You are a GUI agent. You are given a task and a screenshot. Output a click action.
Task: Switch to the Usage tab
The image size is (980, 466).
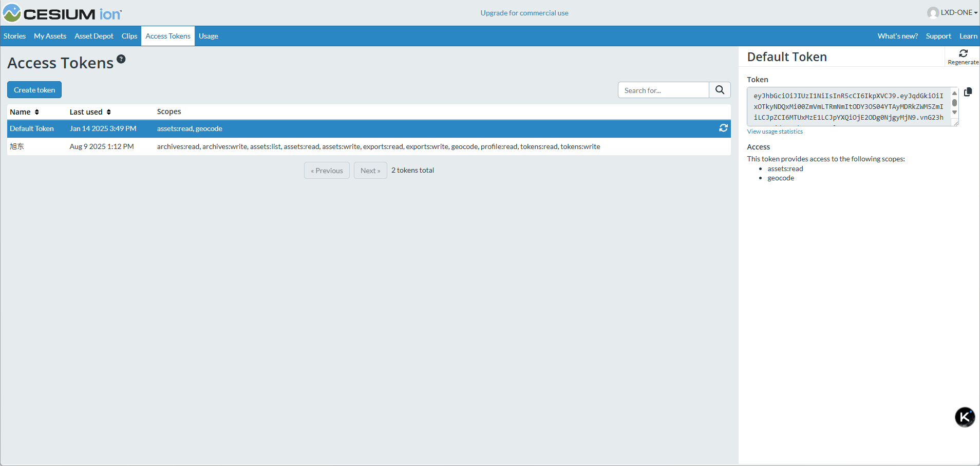point(208,36)
